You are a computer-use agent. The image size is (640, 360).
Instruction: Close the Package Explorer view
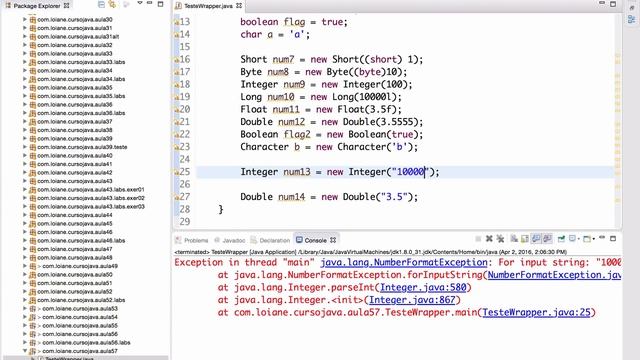click(x=67, y=6)
